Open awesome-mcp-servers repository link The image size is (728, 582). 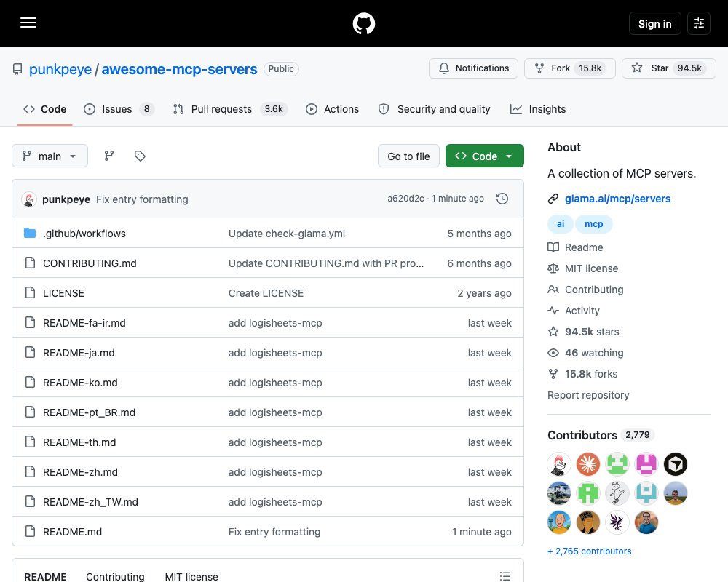click(179, 69)
